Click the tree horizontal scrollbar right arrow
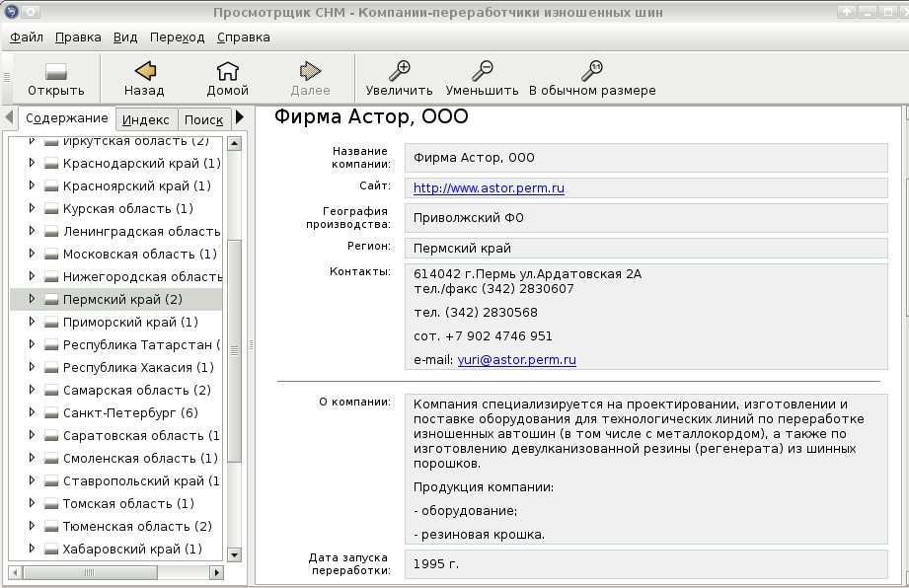909x588 pixels. tap(216, 572)
